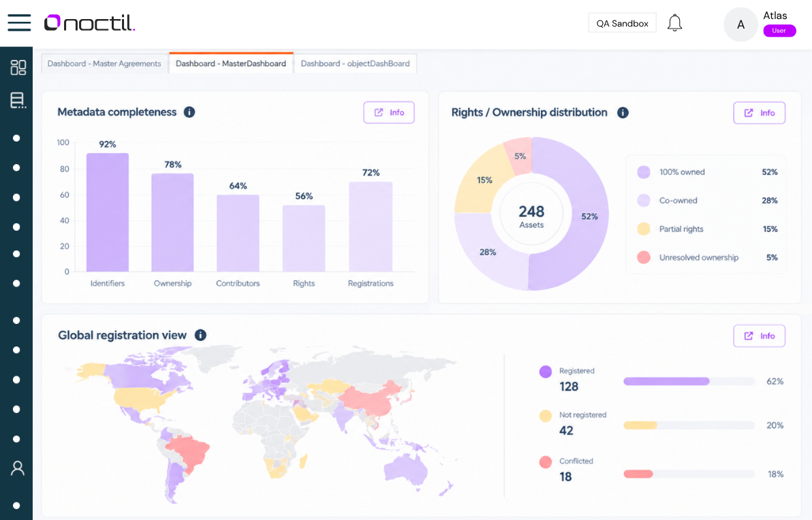Click the Atlas user avatar

pyautogui.click(x=740, y=25)
